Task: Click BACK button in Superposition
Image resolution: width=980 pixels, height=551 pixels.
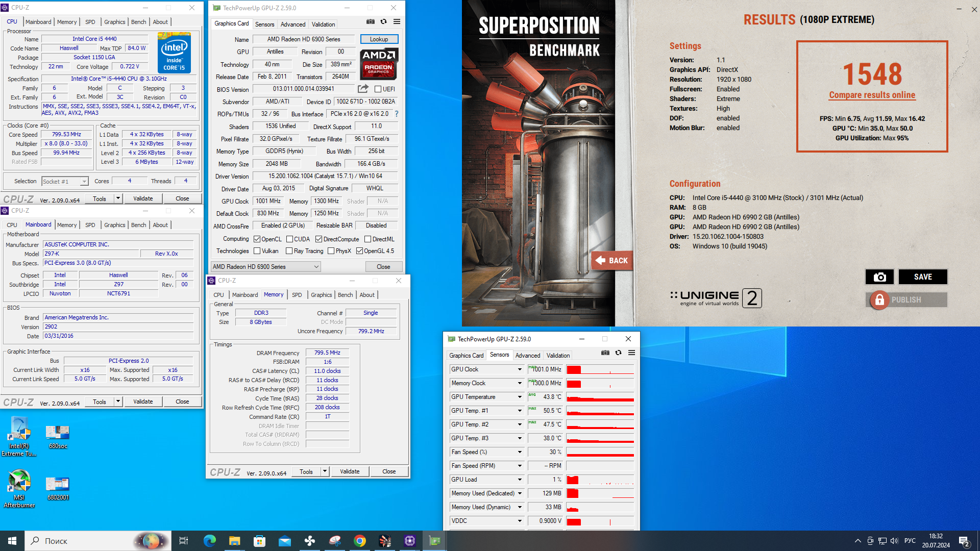Action: pyautogui.click(x=611, y=261)
